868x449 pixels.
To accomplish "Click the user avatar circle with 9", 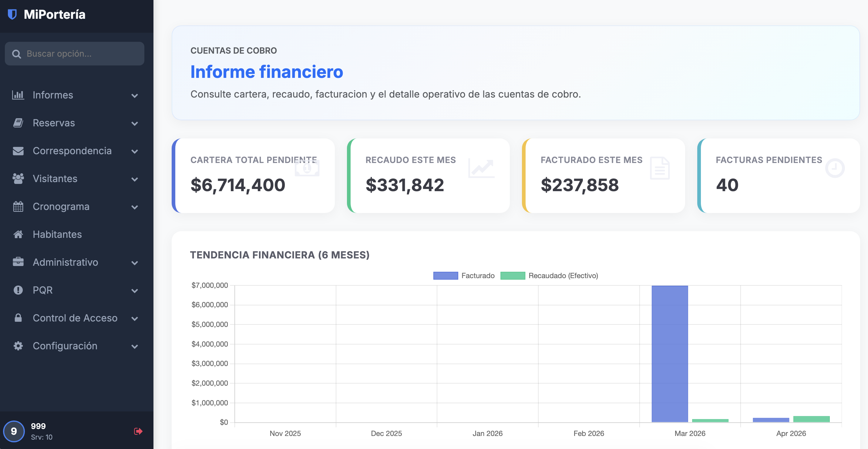I will (x=14, y=431).
